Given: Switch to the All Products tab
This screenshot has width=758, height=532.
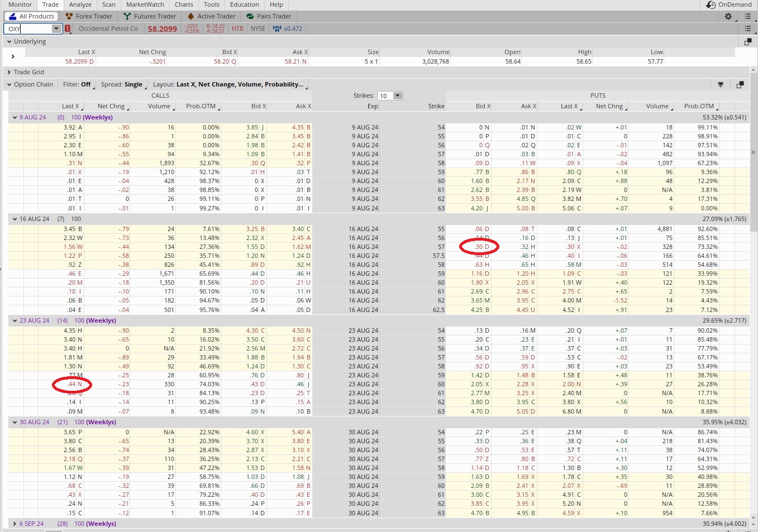Looking at the screenshot, I should click(x=32, y=16).
